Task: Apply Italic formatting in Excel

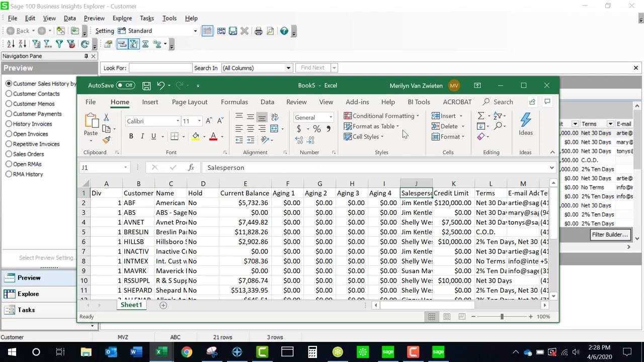Action: click(142, 136)
